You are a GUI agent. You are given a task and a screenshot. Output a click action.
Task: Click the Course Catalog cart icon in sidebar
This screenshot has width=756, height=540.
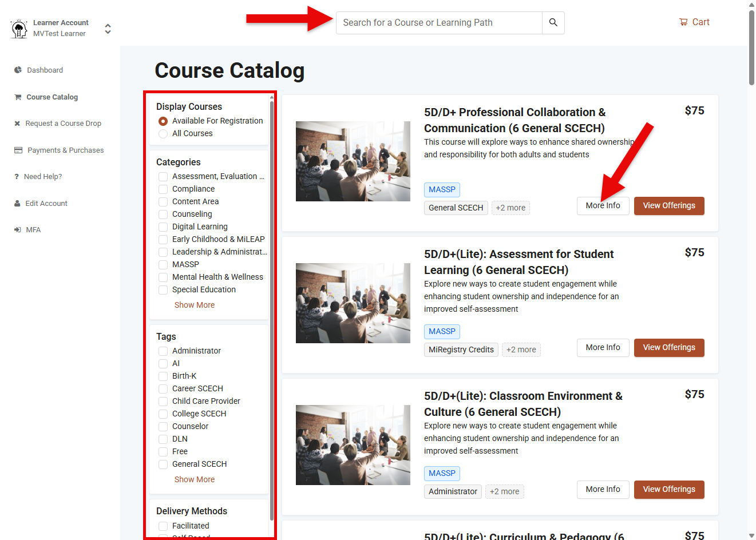click(18, 97)
